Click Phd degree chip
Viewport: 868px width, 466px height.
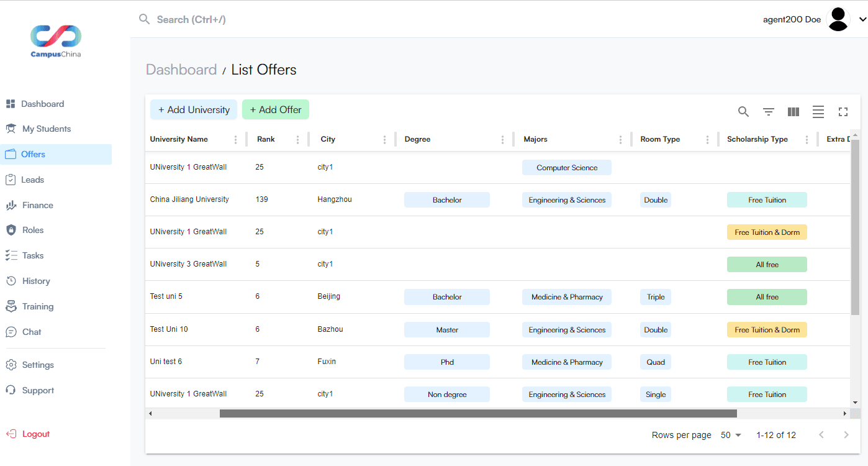[x=447, y=362]
